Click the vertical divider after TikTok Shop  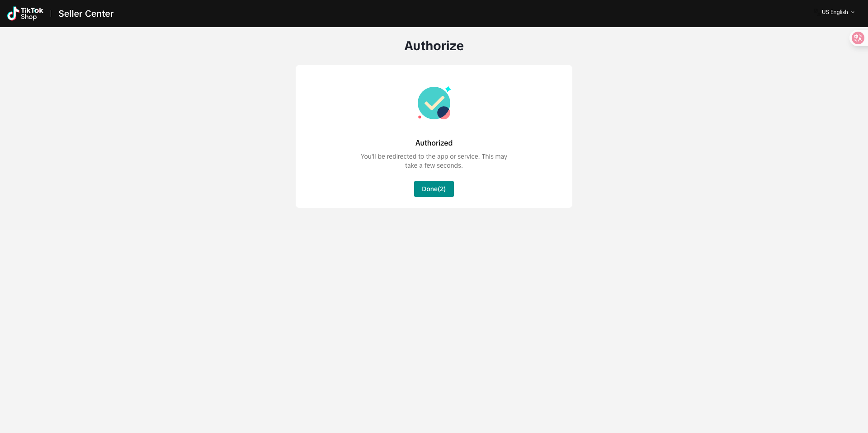coord(51,14)
